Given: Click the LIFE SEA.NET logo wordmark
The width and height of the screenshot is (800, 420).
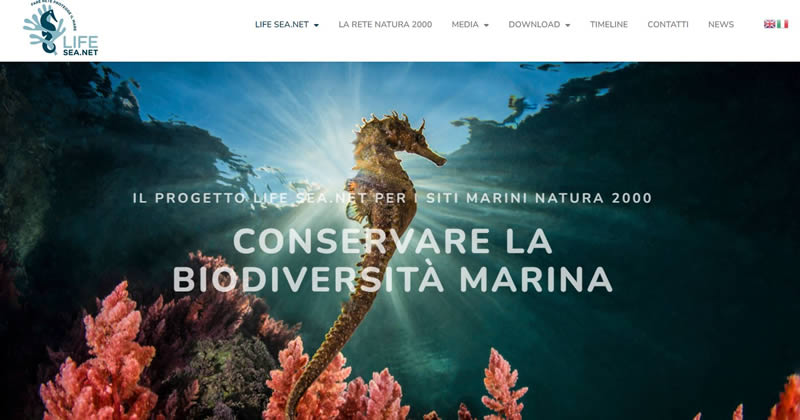Looking at the screenshot, I should coord(81,45).
